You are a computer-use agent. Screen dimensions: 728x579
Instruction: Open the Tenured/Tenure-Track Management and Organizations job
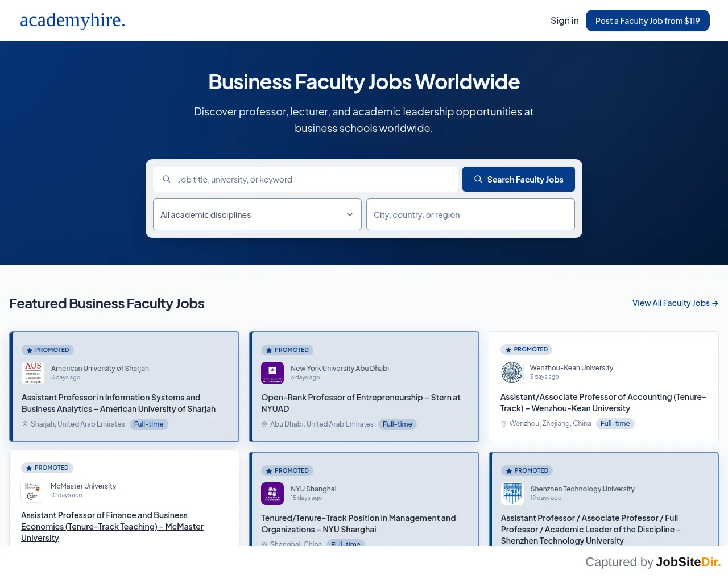[x=358, y=524]
